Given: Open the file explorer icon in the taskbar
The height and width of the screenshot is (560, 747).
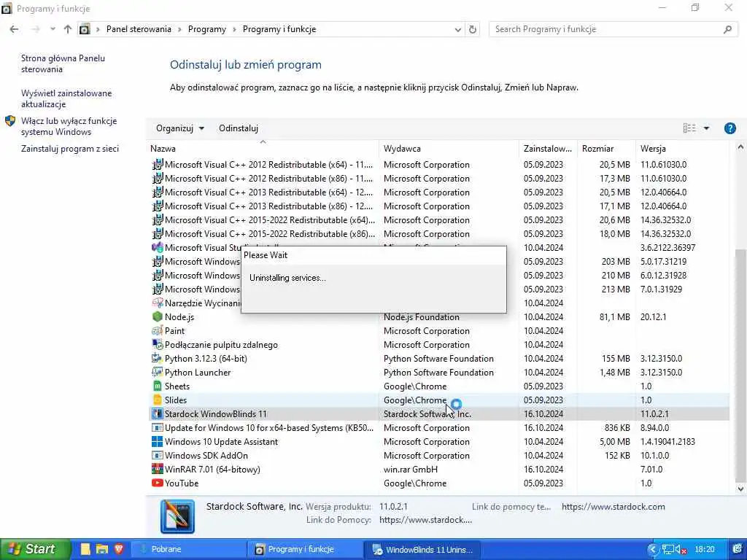Looking at the screenshot, I should pyautogui.click(x=101, y=549).
